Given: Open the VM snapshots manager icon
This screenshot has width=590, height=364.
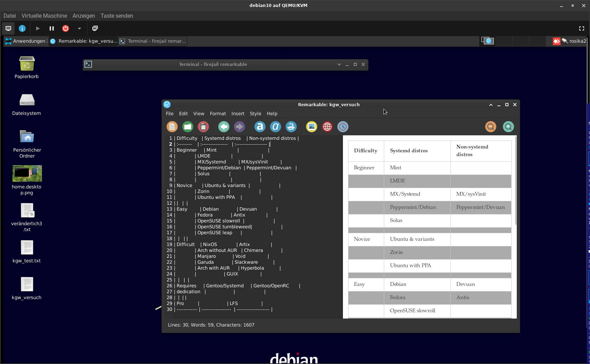Looking at the screenshot, I should pyautogui.click(x=95, y=28).
